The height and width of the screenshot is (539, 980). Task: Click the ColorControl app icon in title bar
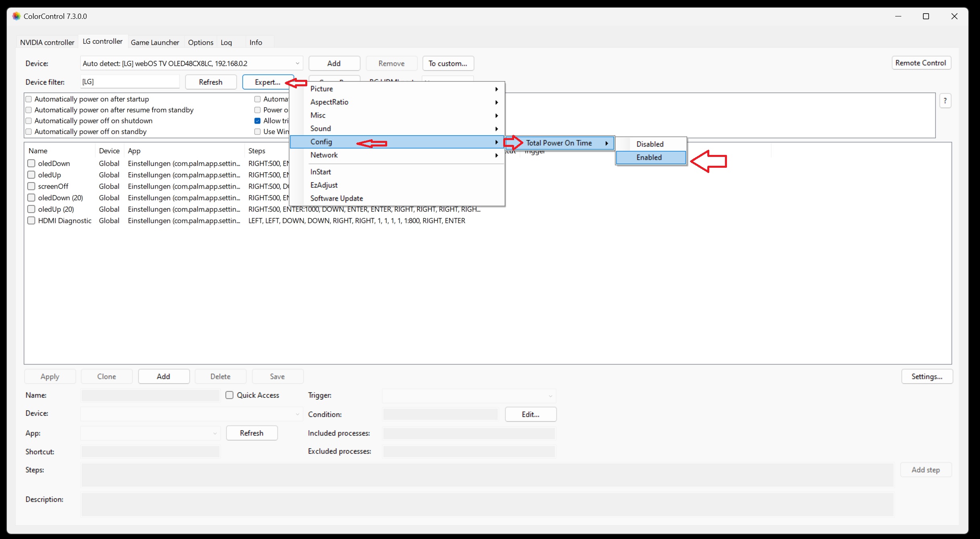16,16
